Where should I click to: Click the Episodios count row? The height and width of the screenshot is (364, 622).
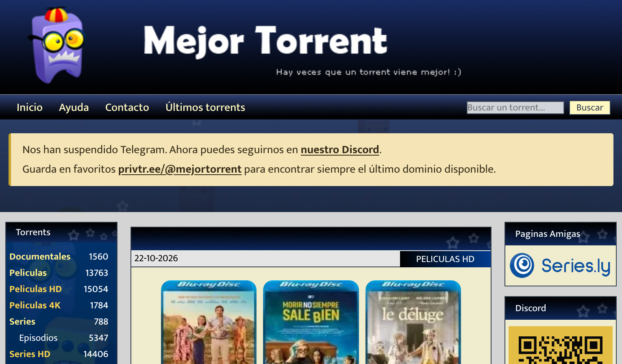[61, 338]
